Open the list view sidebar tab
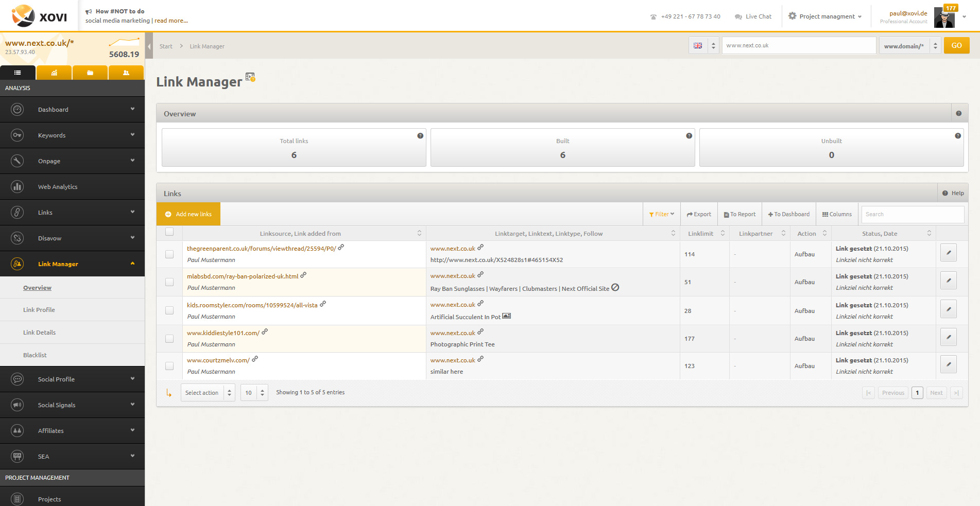980x506 pixels. (x=18, y=73)
